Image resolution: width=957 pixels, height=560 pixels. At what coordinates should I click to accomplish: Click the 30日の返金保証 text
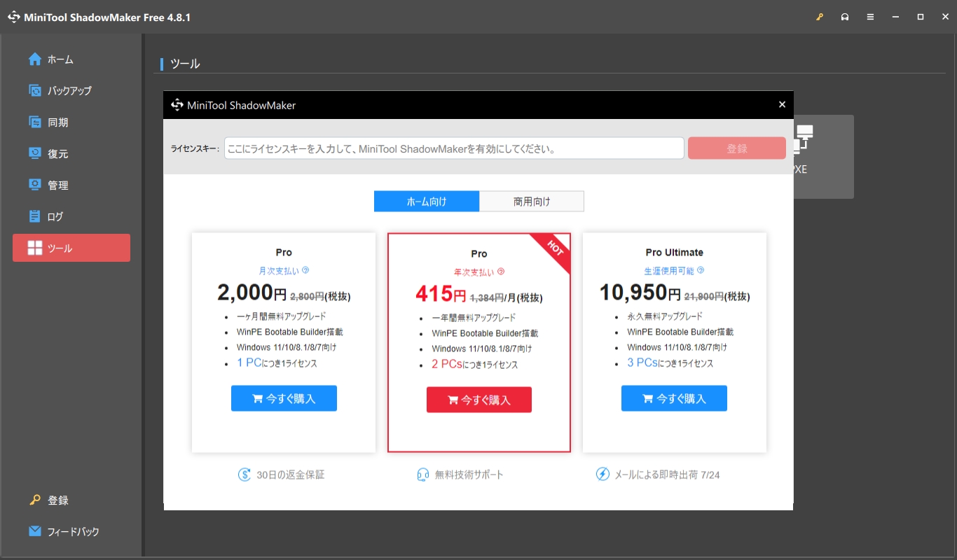click(291, 475)
